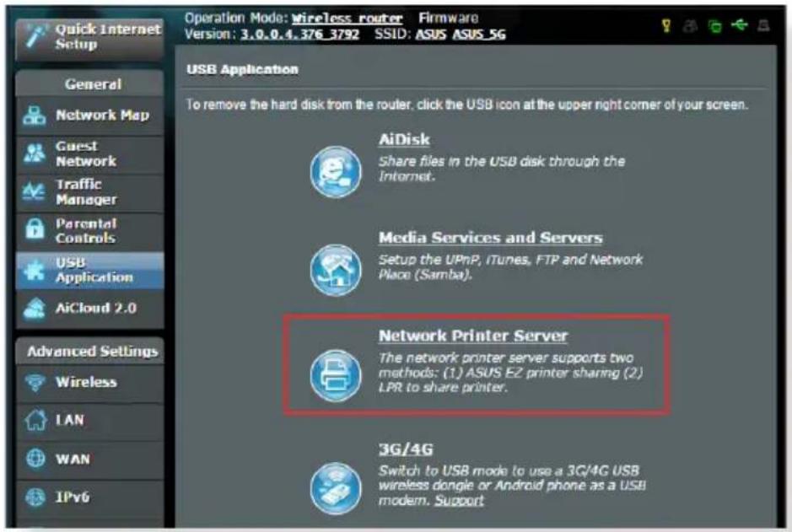Click the green USB status icon

[x=740, y=24]
